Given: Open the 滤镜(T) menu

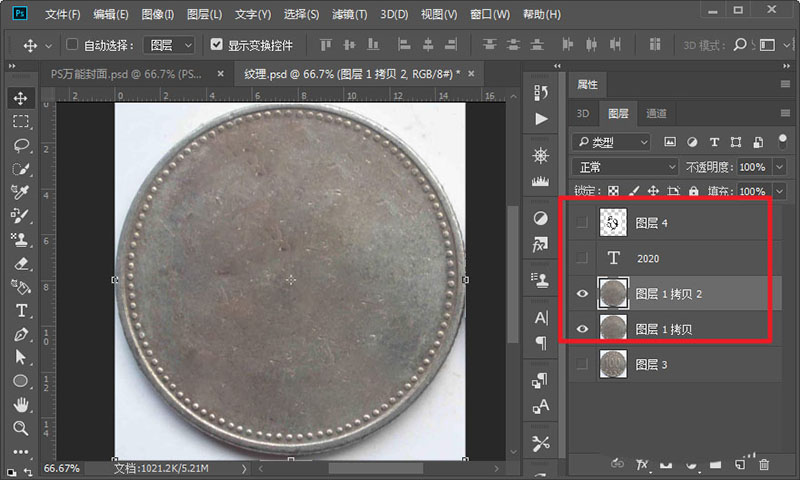Looking at the screenshot, I should pyautogui.click(x=349, y=14).
